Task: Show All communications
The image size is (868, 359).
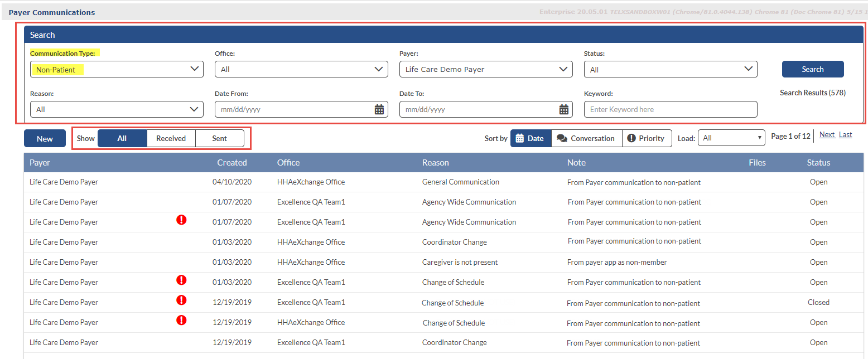Action: click(x=122, y=138)
